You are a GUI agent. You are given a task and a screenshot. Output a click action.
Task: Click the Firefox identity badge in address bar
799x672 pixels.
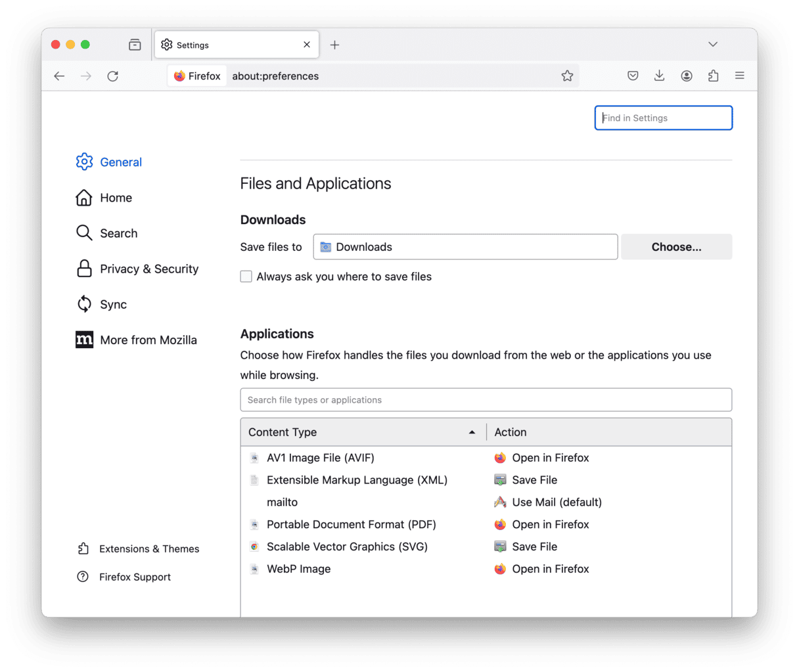197,76
